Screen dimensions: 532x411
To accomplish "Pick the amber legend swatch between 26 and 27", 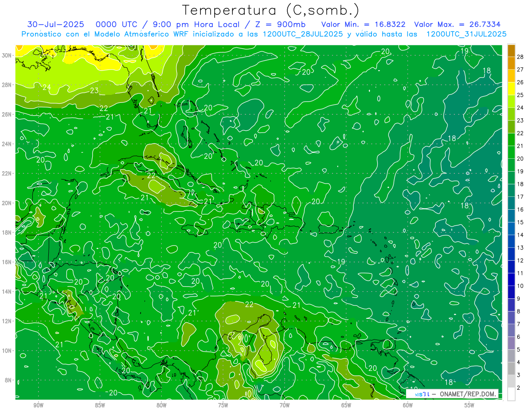I will tap(511, 76).
